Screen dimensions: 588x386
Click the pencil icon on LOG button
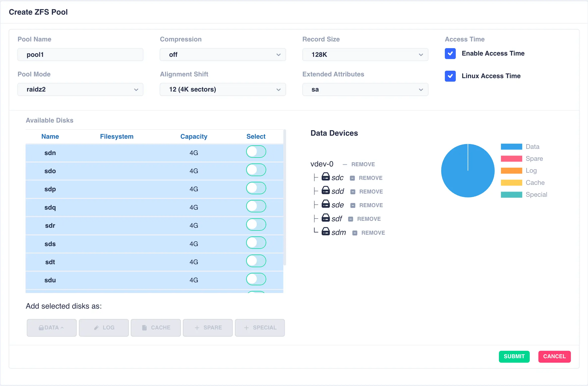[96, 328]
